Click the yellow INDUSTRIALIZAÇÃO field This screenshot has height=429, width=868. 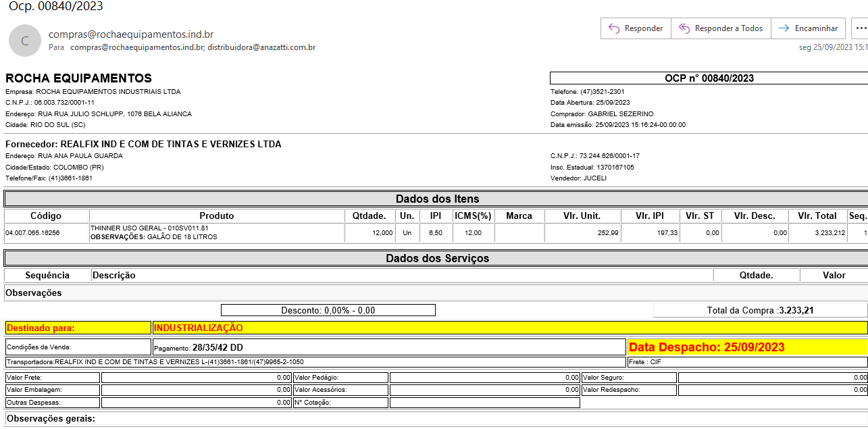(x=510, y=328)
